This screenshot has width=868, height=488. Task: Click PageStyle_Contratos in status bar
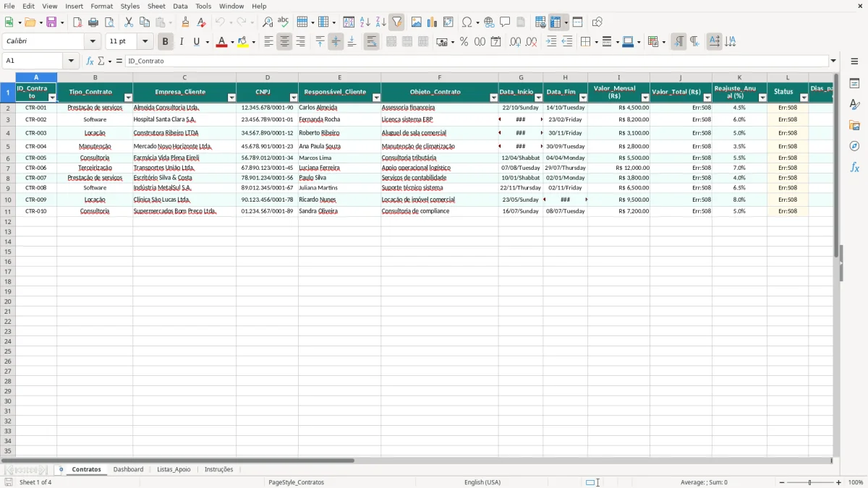pyautogui.click(x=296, y=482)
